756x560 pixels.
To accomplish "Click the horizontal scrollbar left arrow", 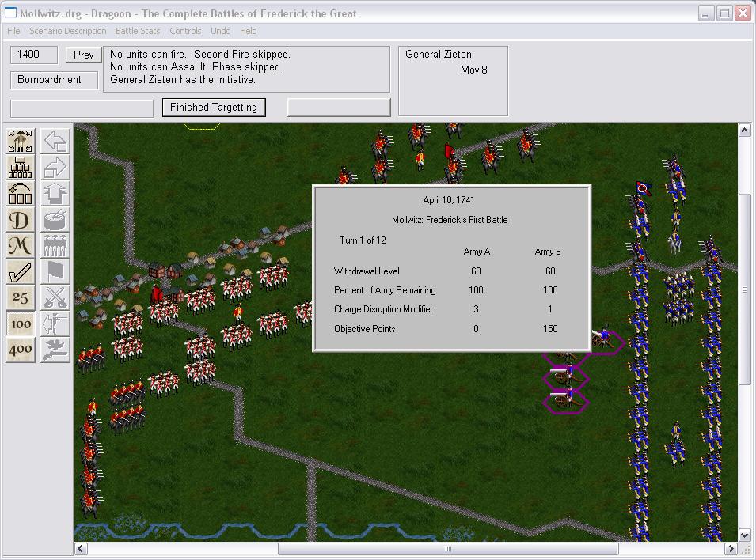I will click(81, 549).
